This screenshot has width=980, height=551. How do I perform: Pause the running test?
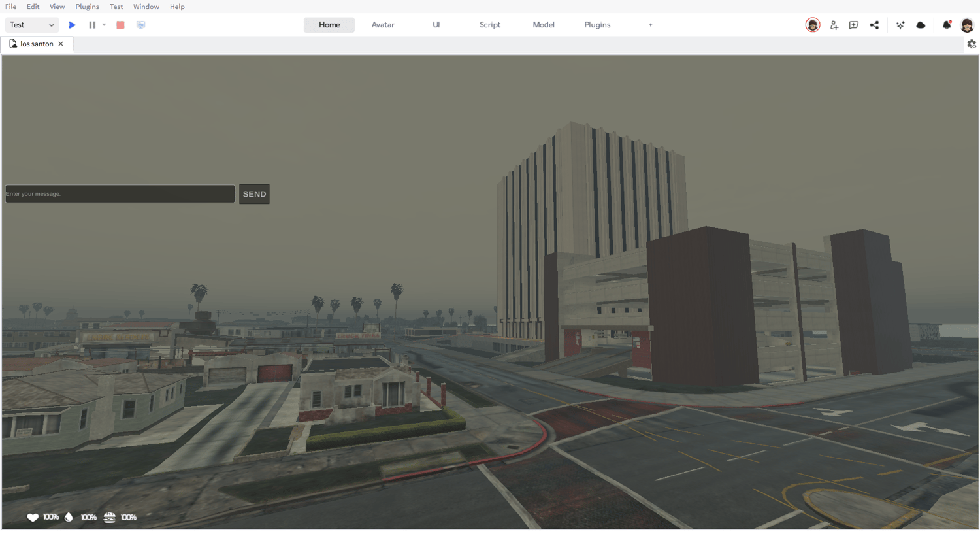pos(92,25)
